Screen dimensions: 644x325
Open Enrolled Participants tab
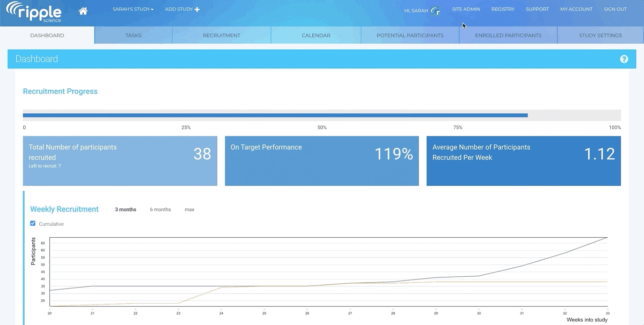click(508, 35)
